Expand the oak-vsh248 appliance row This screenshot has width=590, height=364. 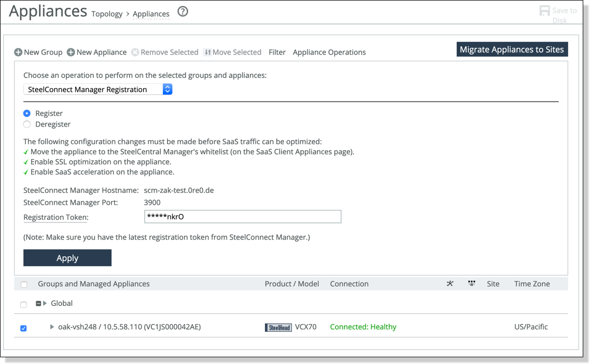tap(52, 327)
